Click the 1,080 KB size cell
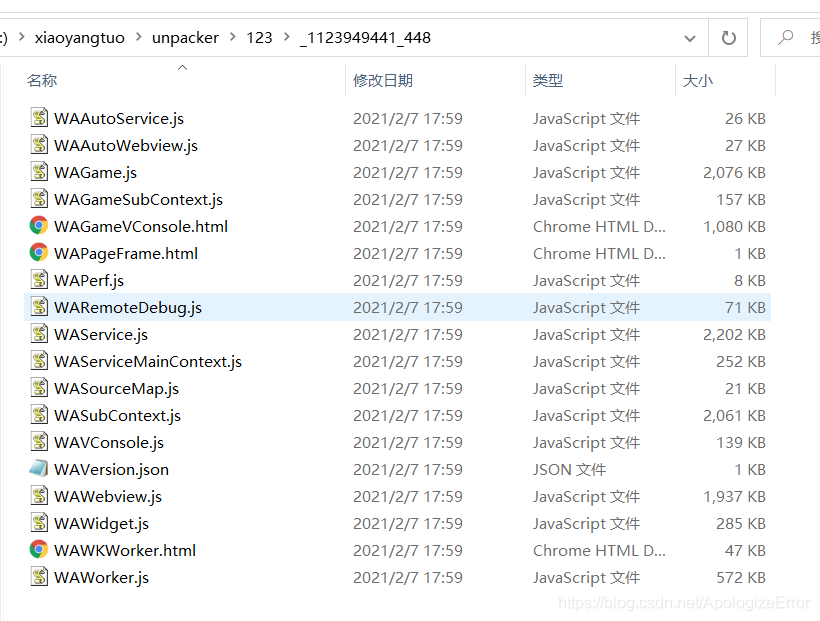 [x=734, y=227]
